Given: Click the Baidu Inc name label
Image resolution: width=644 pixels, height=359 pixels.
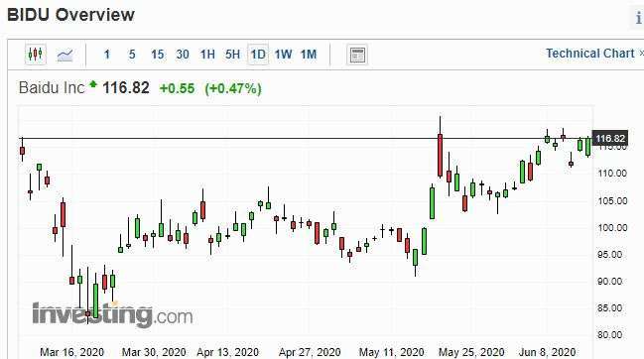Looking at the screenshot, I should click(x=52, y=87).
